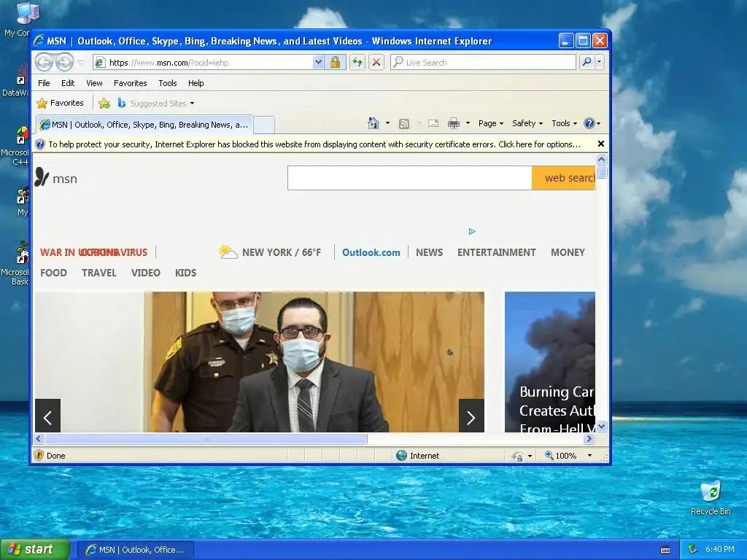Open the TRAVEL section link
The width and height of the screenshot is (747, 560).
pos(98,273)
